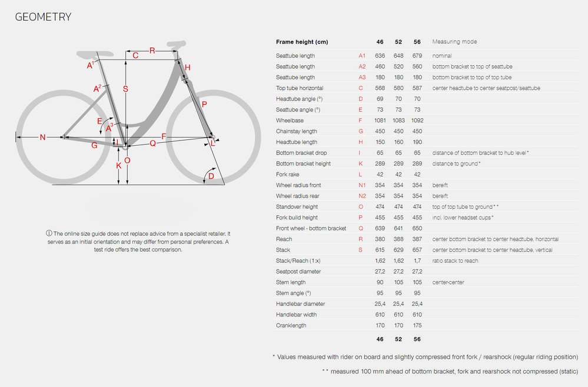This screenshot has width=588, height=387.
Task: Click the bike saddle in the geometry diagram
Action: (94, 52)
